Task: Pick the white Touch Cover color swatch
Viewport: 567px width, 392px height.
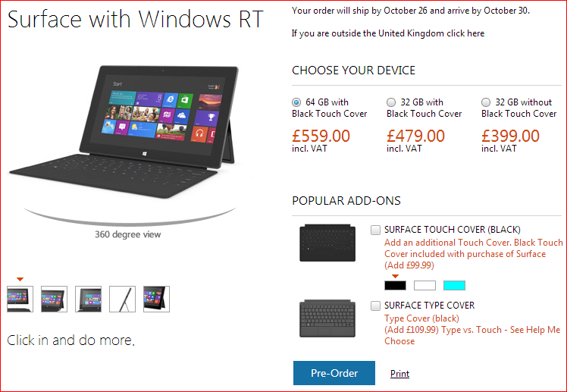Action: pos(424,285)
